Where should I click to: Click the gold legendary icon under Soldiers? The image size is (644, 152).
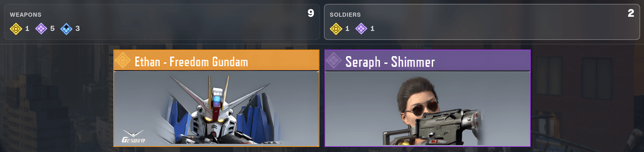pos(336,29)
